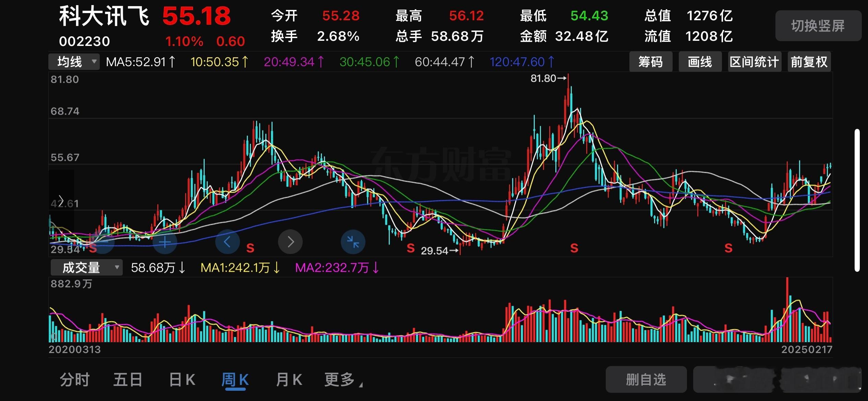Tap the end date 20250217
The width and height of the screenshot is (868, 401).
[x=807, y=350]
